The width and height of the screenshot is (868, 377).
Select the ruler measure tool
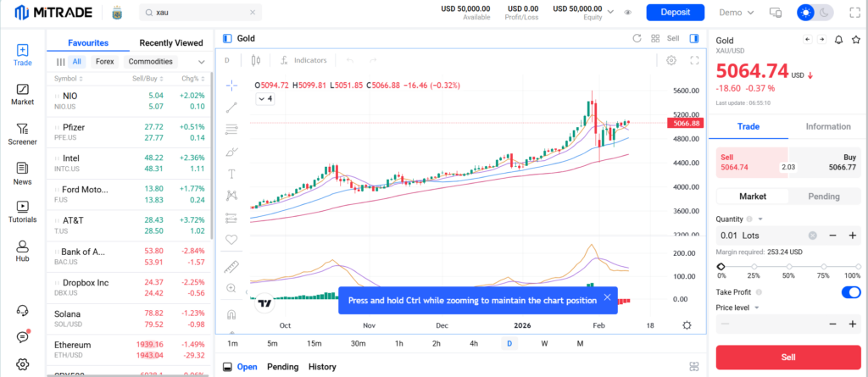click(x=231, y=267)
